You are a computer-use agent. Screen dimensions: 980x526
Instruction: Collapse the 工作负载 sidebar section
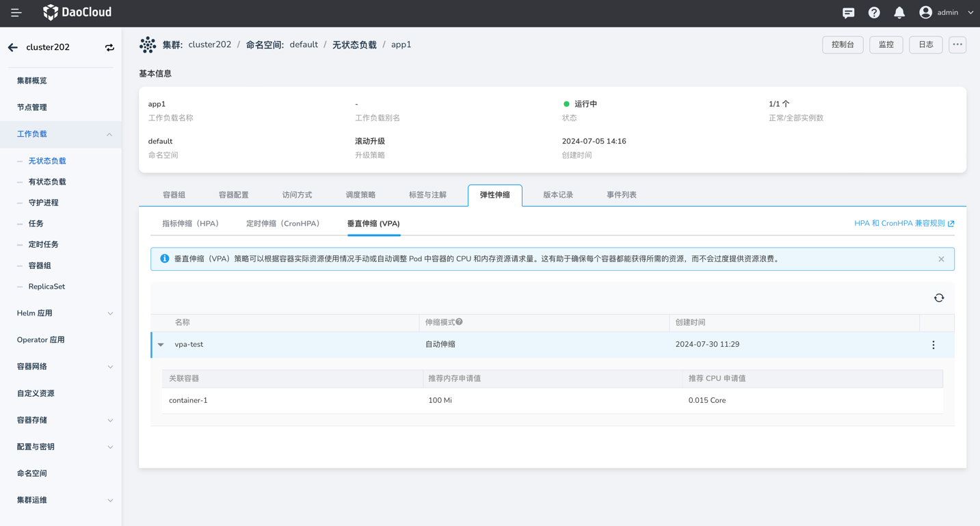click(x=109, y=135)
